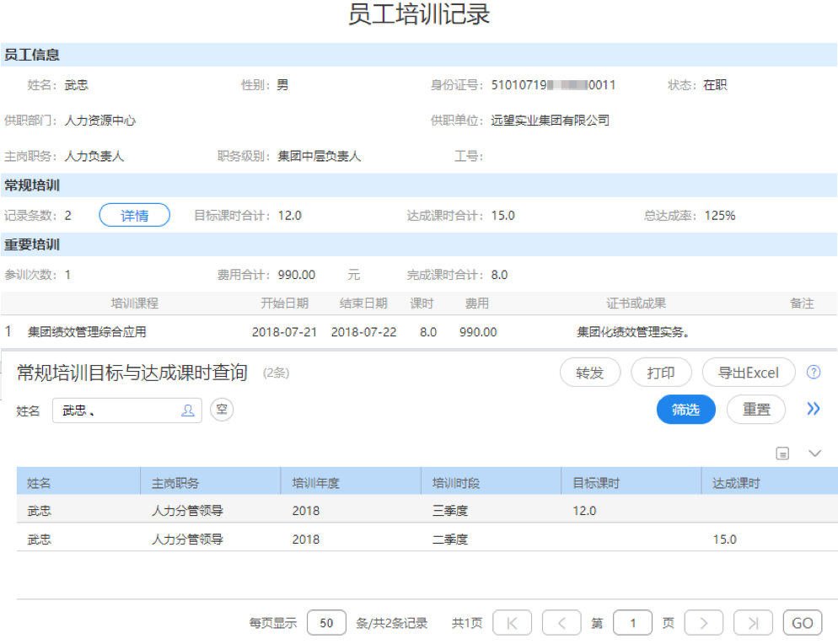Image resolution: width=838 pixels, height=644 pixels.
Task: Open the per-page count box showing 50
Action: [327, 623]
